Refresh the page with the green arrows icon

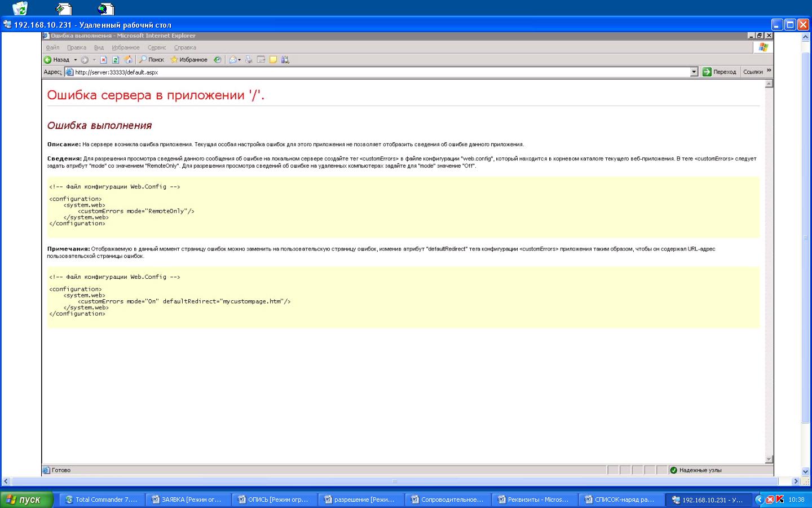pos(116,60)
